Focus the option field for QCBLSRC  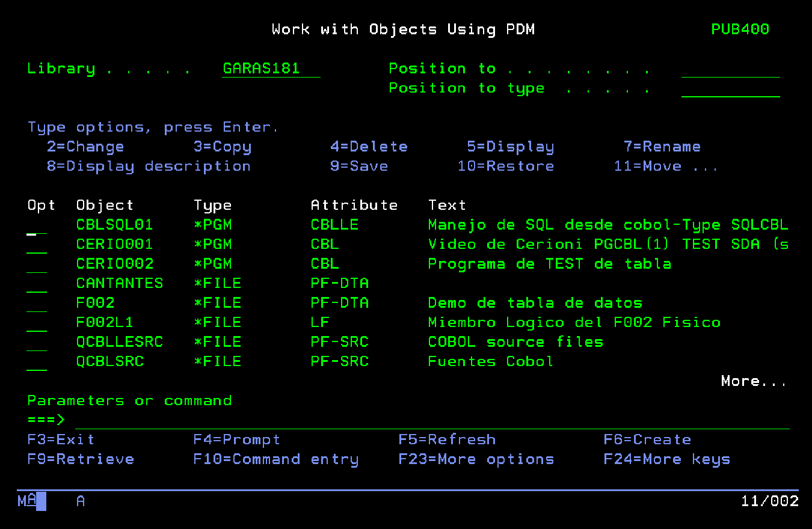pyautogui.click(x=37, y=362)
